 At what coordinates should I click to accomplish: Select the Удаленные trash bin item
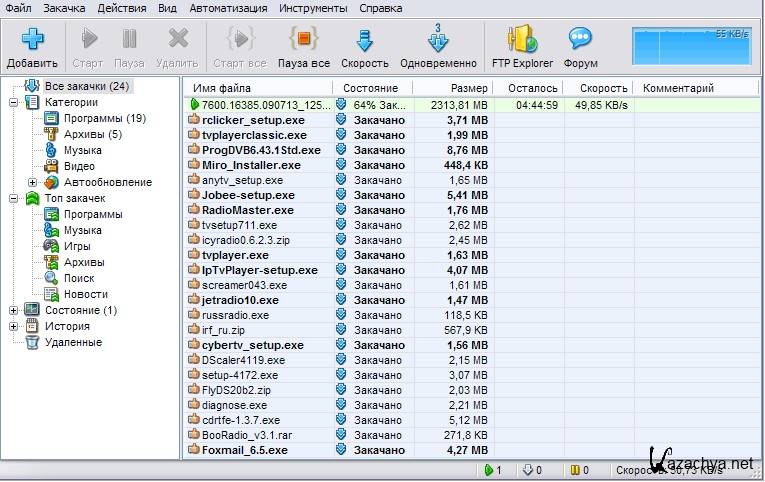coord(32,342)
